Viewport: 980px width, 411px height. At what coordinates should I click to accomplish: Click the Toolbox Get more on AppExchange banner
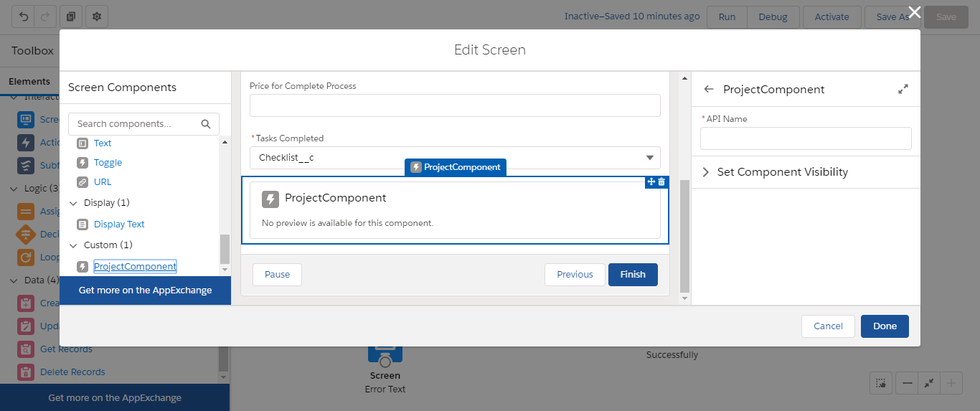[x=115, y=397]
